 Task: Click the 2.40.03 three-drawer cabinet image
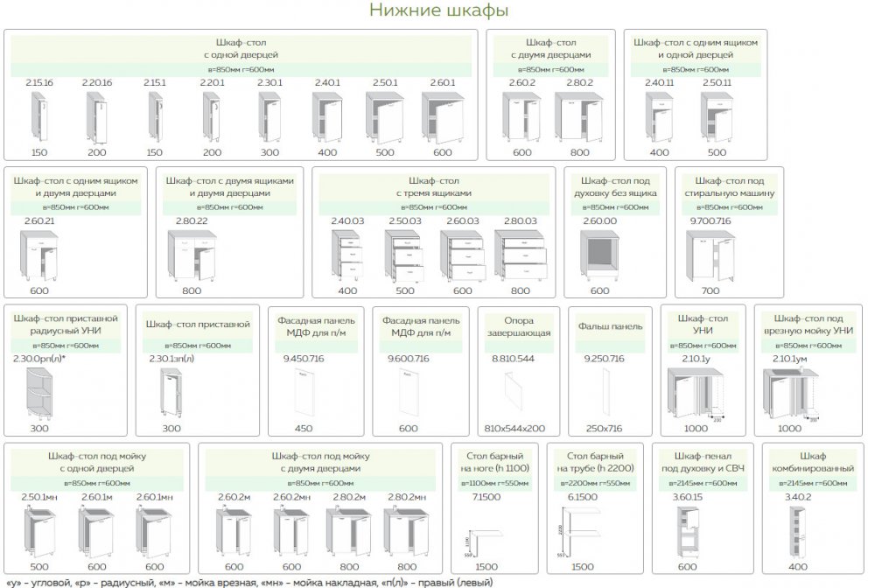(348, 255)
